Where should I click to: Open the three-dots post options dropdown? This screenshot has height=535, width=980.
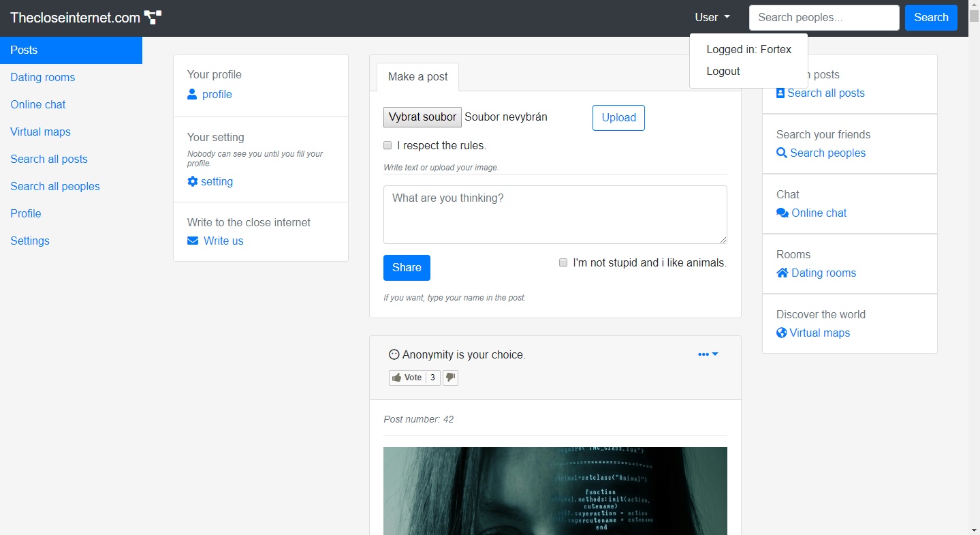pos(708,354)
